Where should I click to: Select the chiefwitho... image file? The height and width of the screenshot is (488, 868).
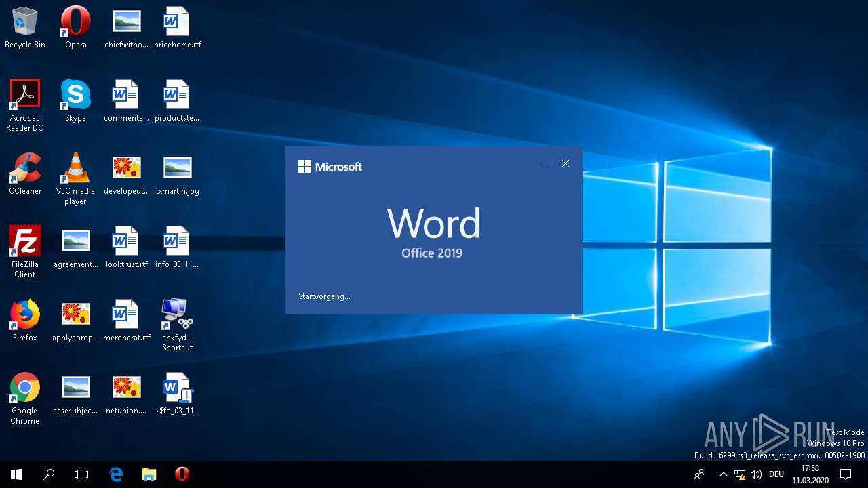coord(126,28)
